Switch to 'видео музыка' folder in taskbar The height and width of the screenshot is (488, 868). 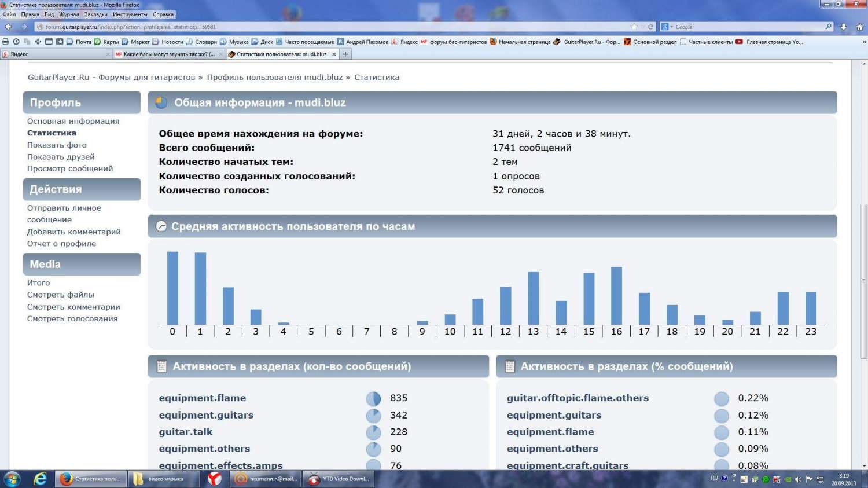point(163,479)
